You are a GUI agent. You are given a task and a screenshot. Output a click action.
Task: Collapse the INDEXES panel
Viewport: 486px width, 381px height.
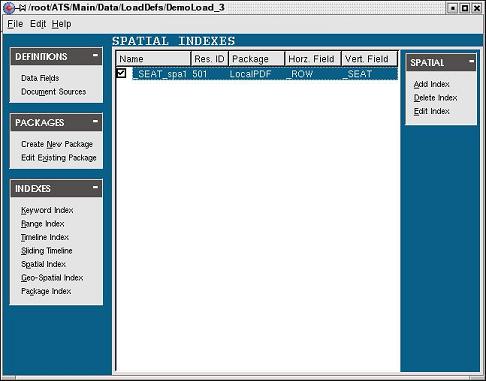[x=95, y=187]
